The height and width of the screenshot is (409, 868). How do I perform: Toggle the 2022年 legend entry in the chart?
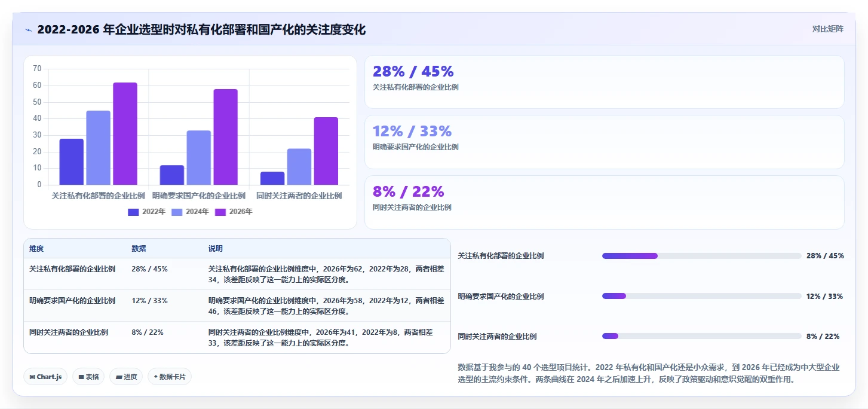click(x=147, y=212)
